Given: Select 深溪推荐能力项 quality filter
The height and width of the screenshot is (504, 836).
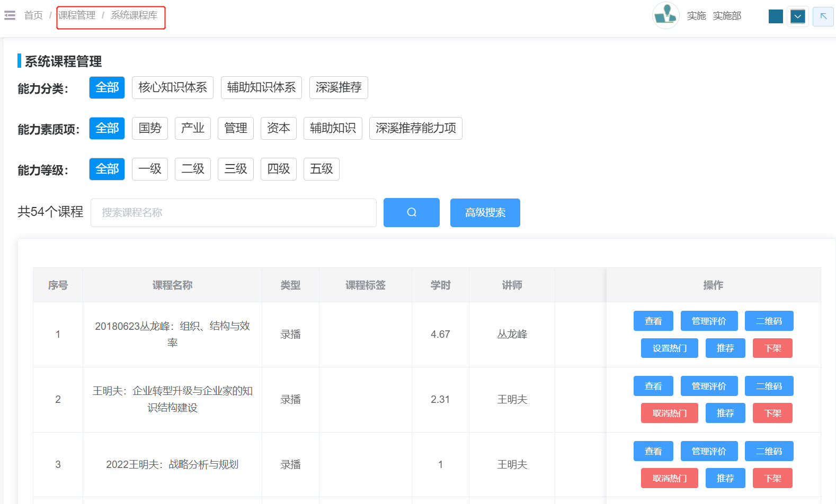Looking at the screenshot, I should click(415, 128).
